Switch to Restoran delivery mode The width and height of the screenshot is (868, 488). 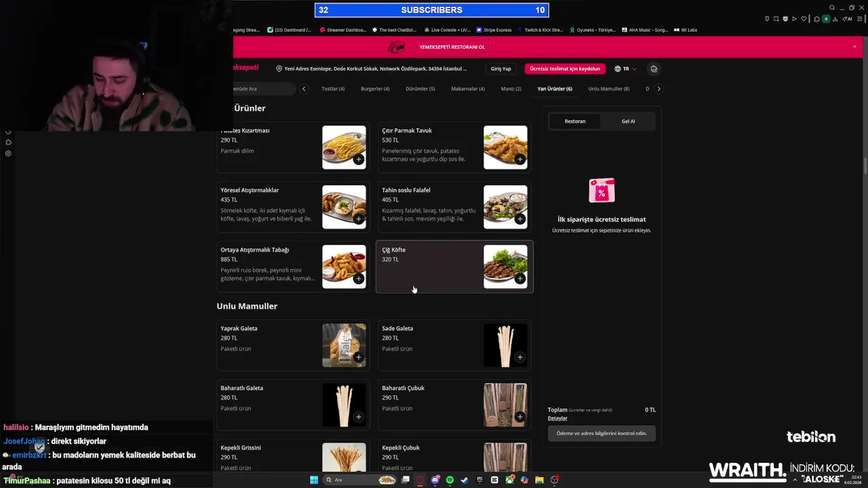point(575,121)
